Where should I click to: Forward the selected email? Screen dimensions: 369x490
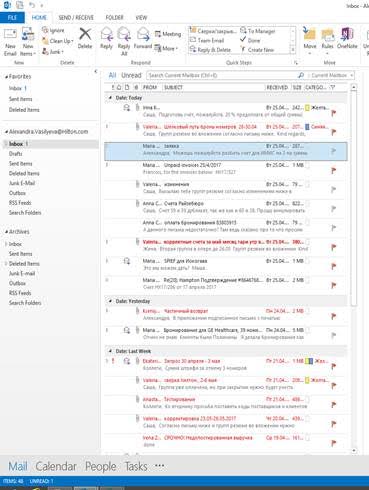click(x=143, y=39)
